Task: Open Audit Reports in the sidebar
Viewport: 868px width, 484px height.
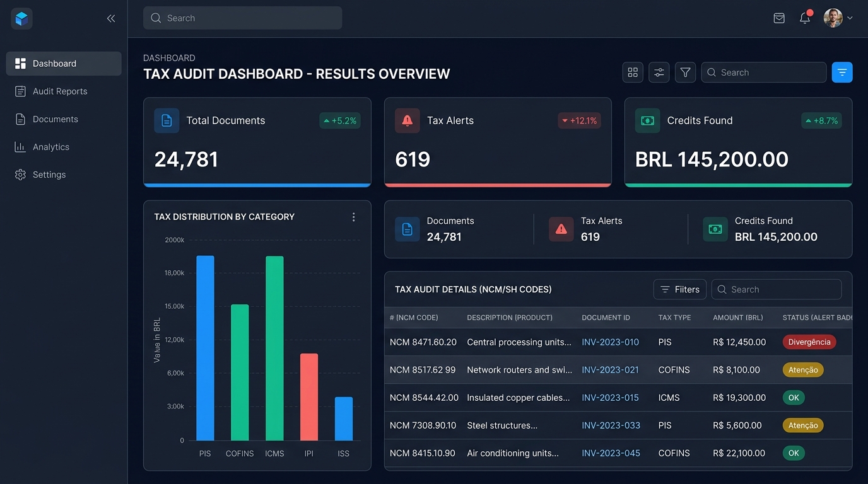Action: pyautogui.click(x=64, y=91)
